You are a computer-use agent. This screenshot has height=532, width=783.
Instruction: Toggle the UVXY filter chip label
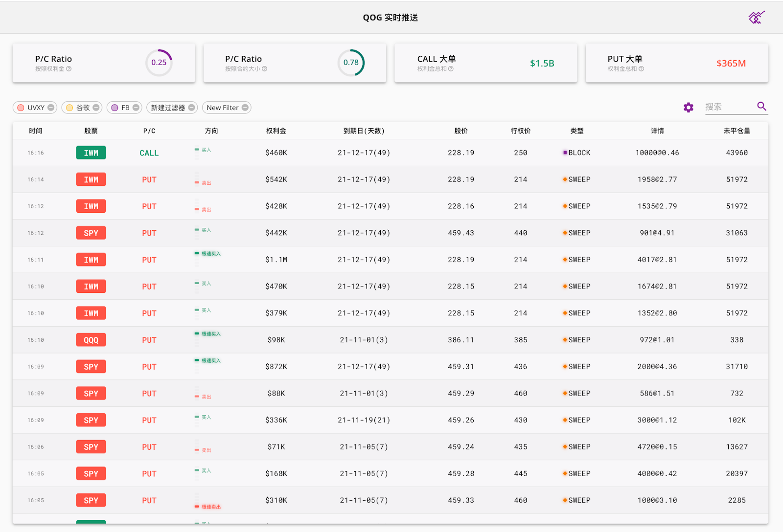(36, 108)
